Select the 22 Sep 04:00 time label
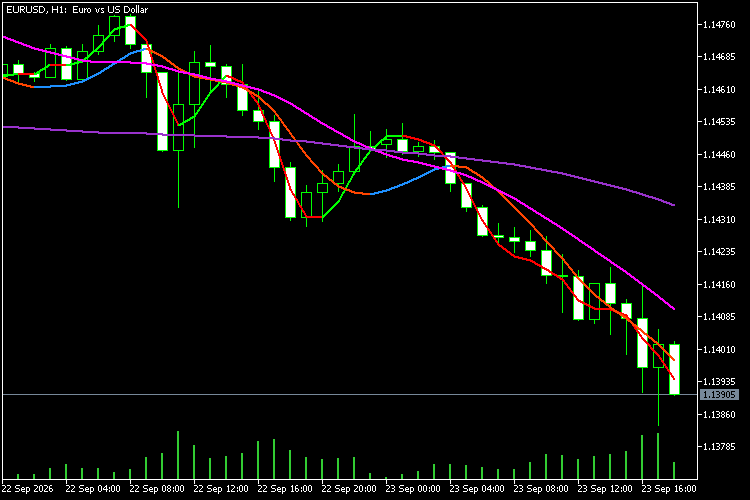 (93, 489)
